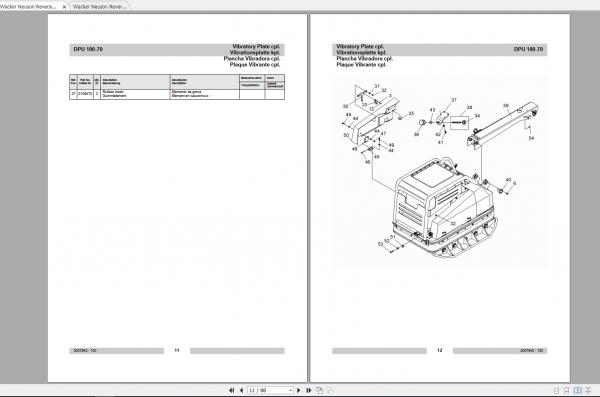Click callout 37 in the diagram

click(454, 100)
